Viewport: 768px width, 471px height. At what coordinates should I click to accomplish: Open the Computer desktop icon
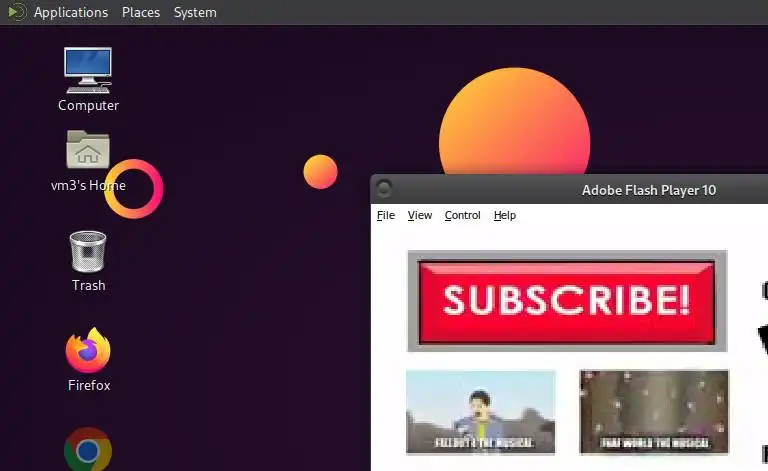(x=88, y=71)
